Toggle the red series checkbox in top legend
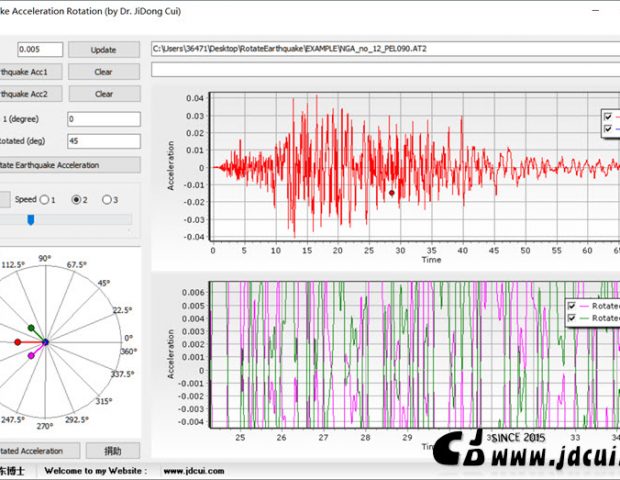The height and width of the screenshot is (480, 620). click(607, 116)
